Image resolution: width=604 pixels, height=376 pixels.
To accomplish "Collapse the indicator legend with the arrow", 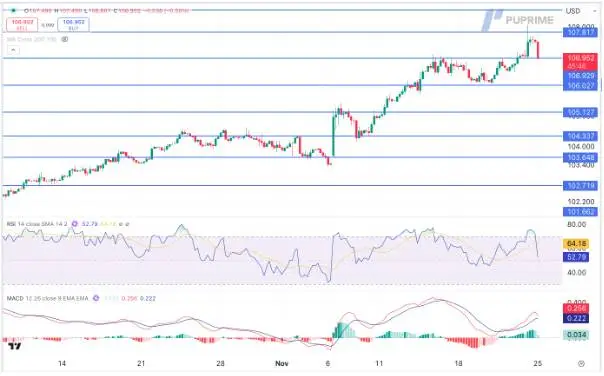I will tap(13, 50).
